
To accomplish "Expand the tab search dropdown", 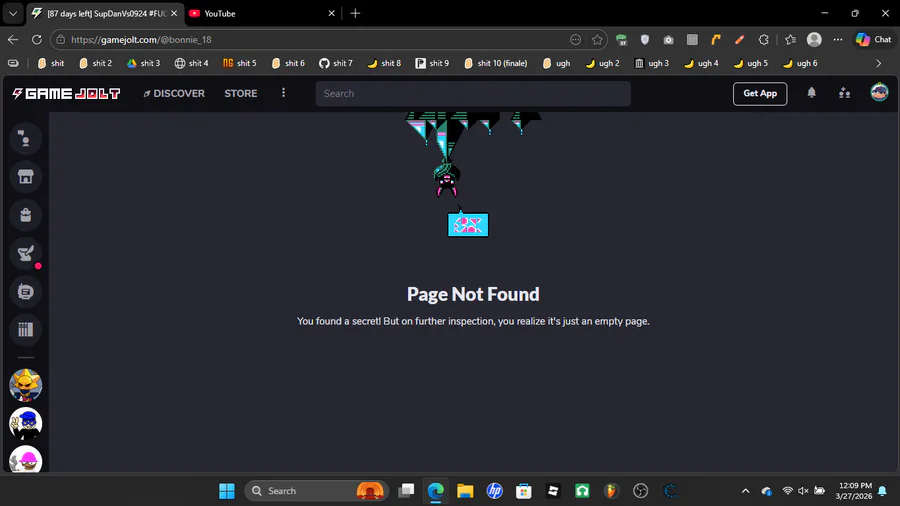I will [13, 13].
